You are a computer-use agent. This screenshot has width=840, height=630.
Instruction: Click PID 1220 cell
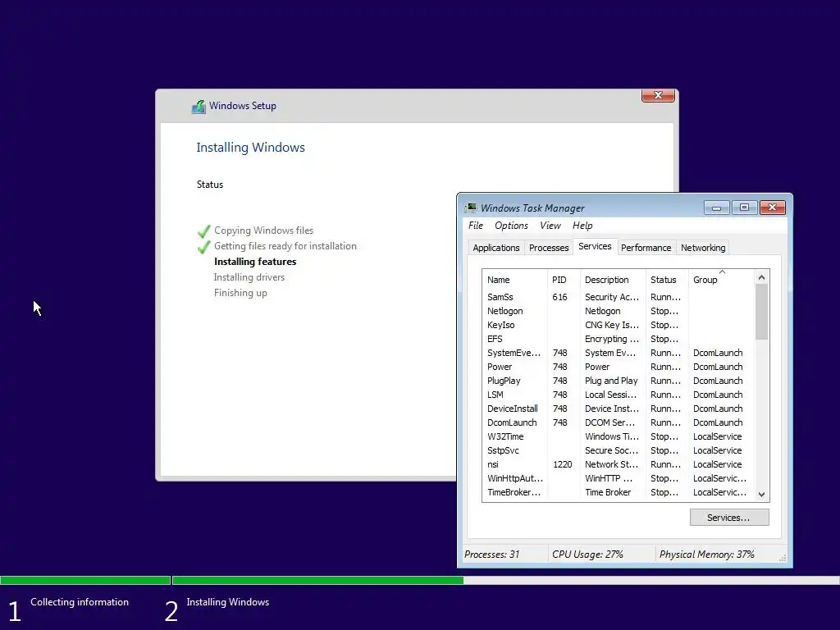(563, 464)
